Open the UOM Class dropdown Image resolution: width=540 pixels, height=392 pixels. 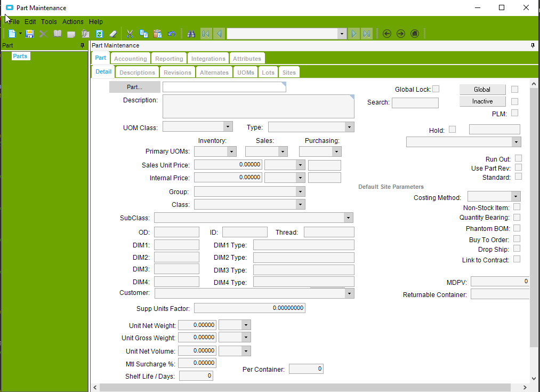click(x=228, y=127)
